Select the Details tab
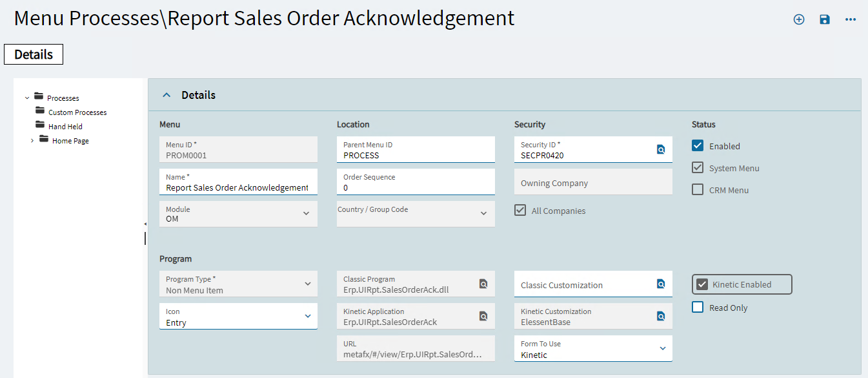This screenshot has height=378, width=868. (x=34, y=54)
